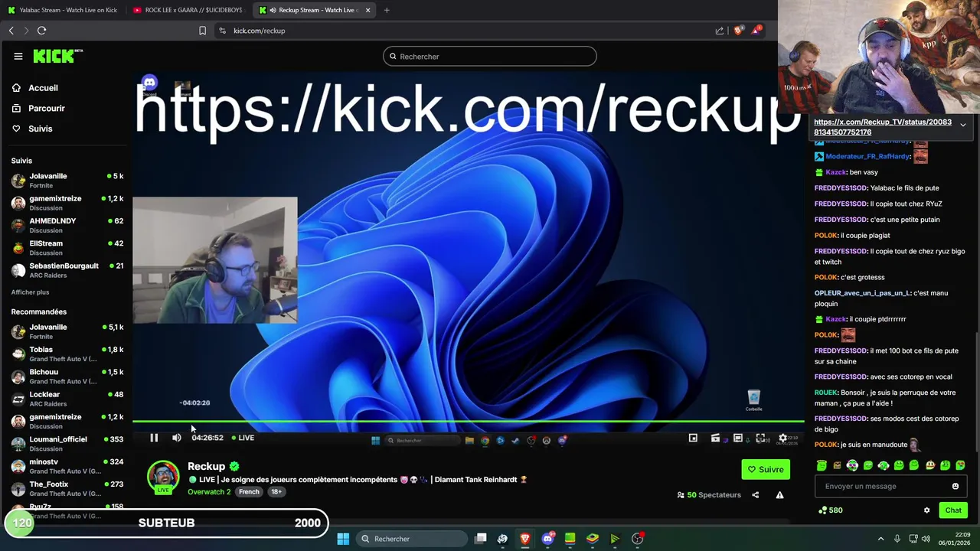This screenshot has height=551, width=980.
Task: Click the KICK logo
Action: (57, 56)
